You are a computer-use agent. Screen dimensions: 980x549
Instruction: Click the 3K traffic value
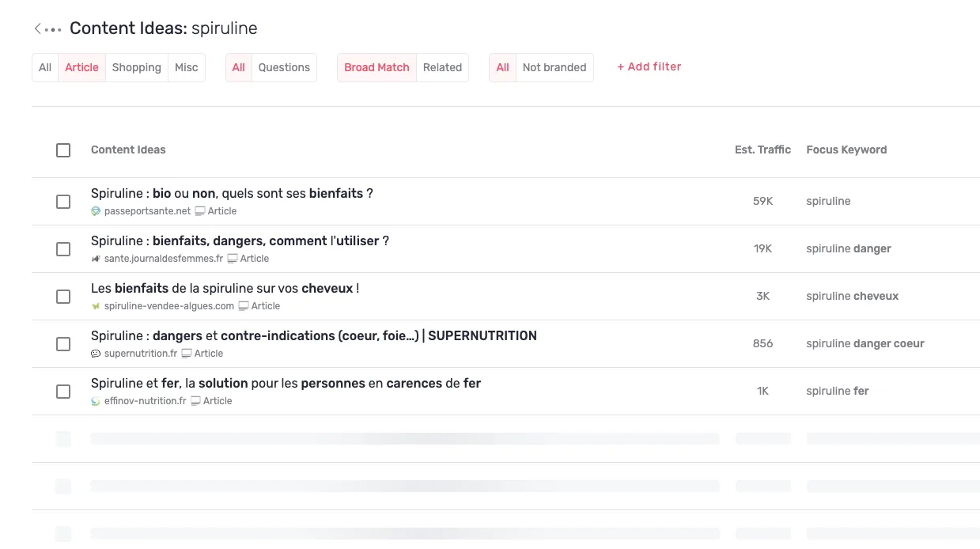tap(762, 297)
